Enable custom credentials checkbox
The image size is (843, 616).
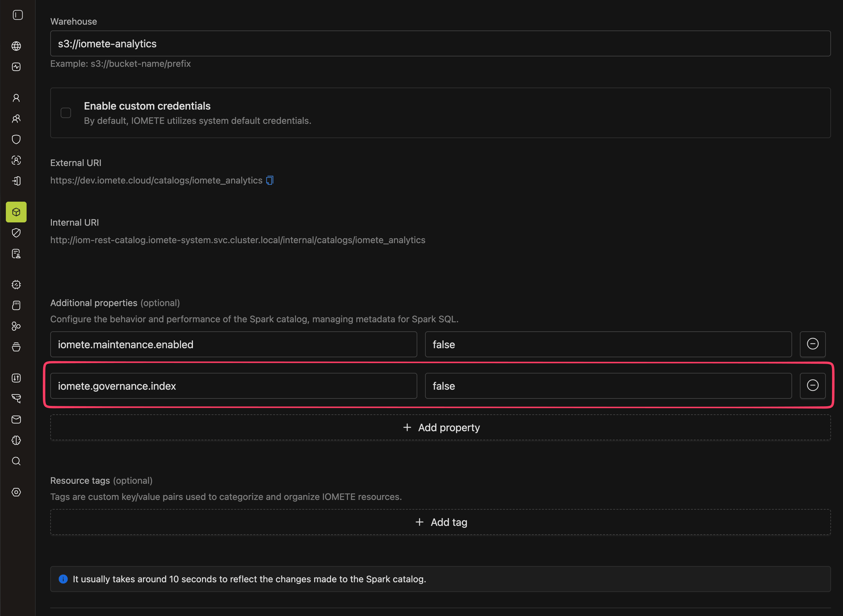[65, 113]
